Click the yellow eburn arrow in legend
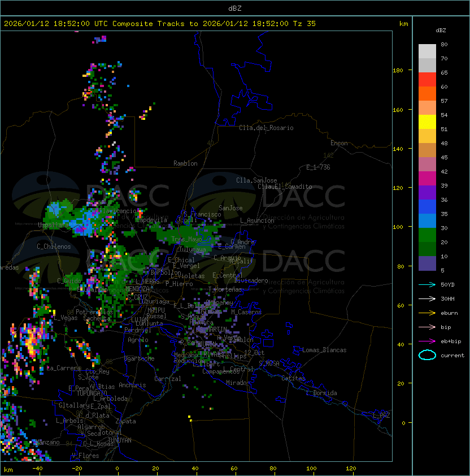The height and width of the screenshot is (476, 470). click(x=427, y=313)
